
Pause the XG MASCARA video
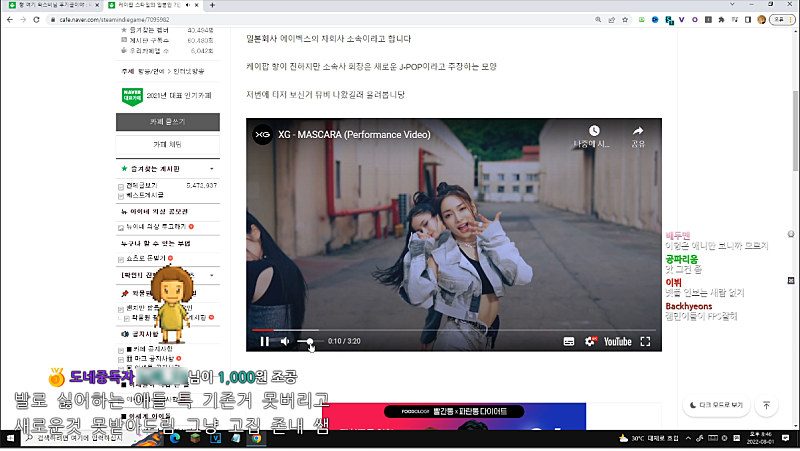pos(264,341)
